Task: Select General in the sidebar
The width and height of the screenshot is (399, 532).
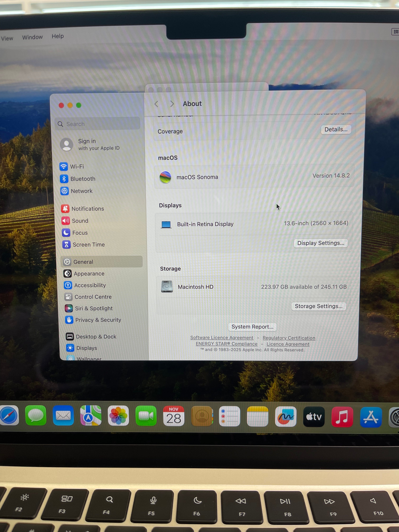Action: click(101, 262)
